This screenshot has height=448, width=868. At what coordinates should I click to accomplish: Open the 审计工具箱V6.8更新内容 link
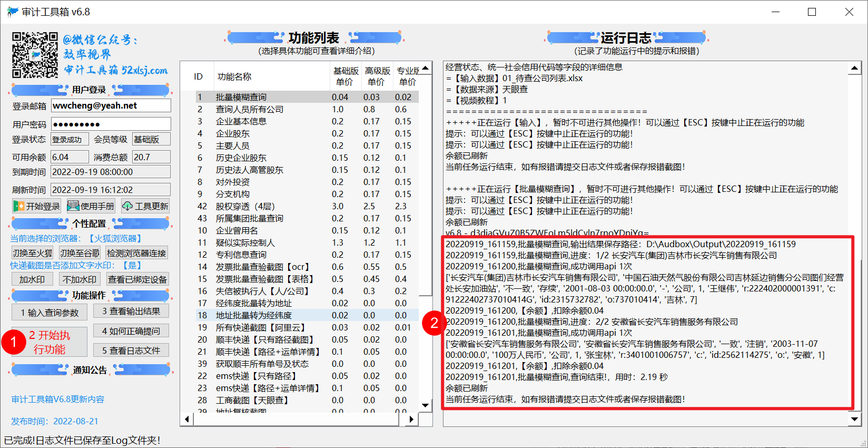[58, 400]
